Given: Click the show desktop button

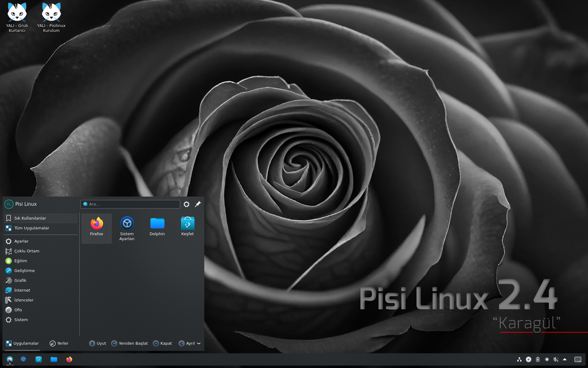Looking at the screenshot, I should click(x=578, y=359).
